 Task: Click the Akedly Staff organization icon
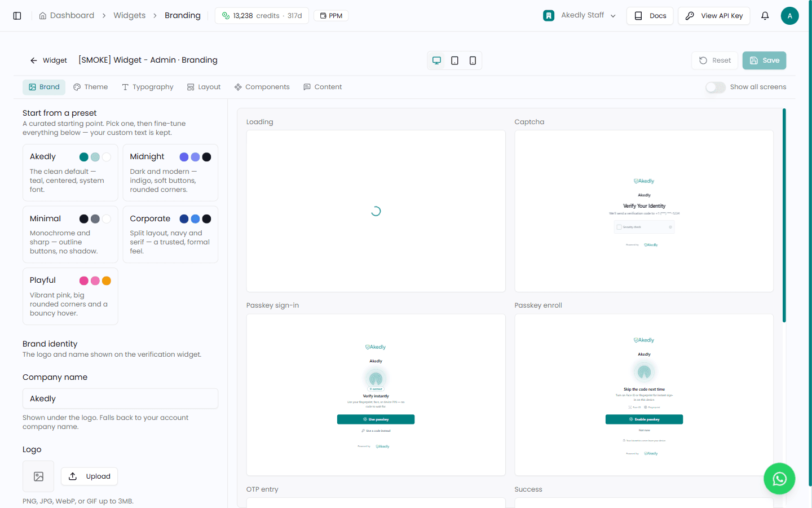pyautogui.click(x=549, y=16)
